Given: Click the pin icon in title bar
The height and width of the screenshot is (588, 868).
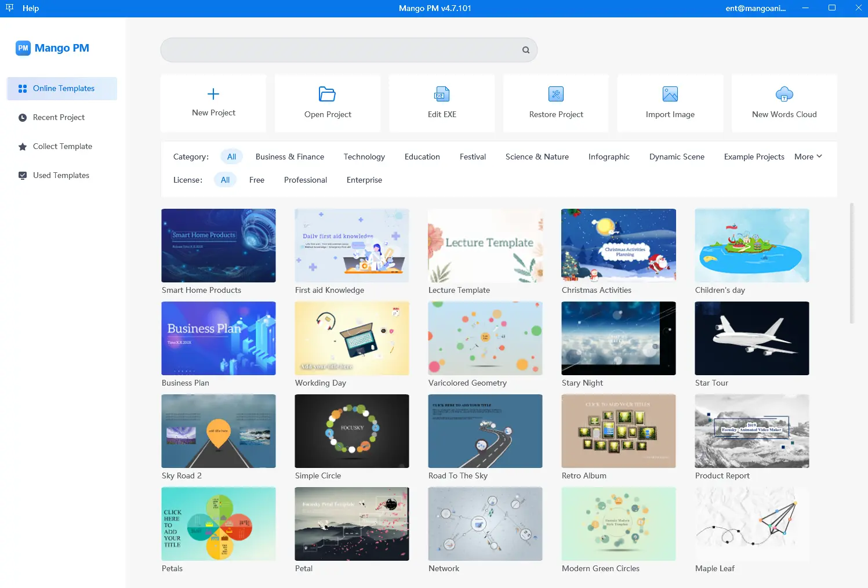Looking at the screenshot, I should (9, 8).
